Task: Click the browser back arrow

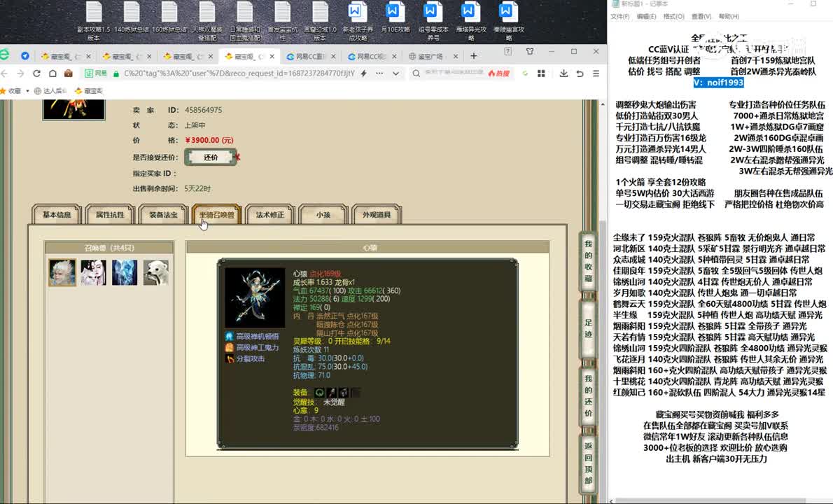Action: pyautogui.click(x=5, y=73)
